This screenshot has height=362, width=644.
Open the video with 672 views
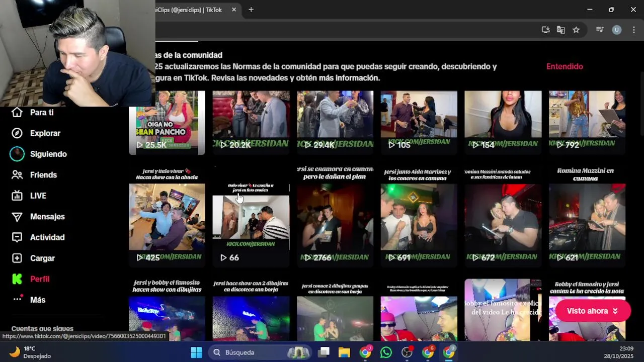click(503, 216)
